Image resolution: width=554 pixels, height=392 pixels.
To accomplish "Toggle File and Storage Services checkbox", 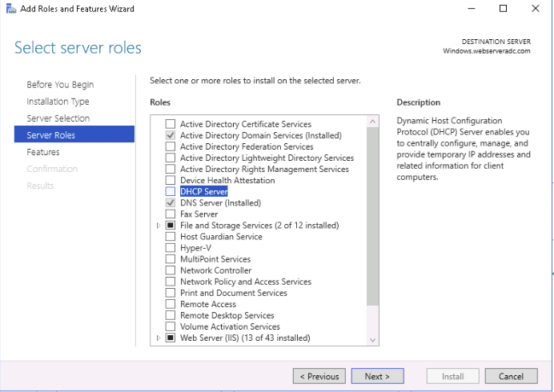I will (171, 226).
